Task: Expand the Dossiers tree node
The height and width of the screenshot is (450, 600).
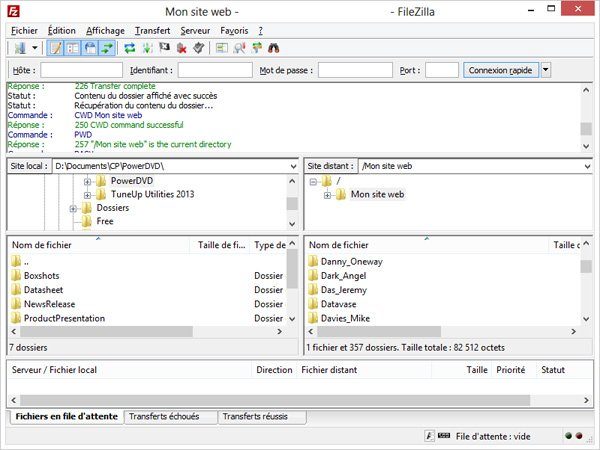Action: point(73,209)
